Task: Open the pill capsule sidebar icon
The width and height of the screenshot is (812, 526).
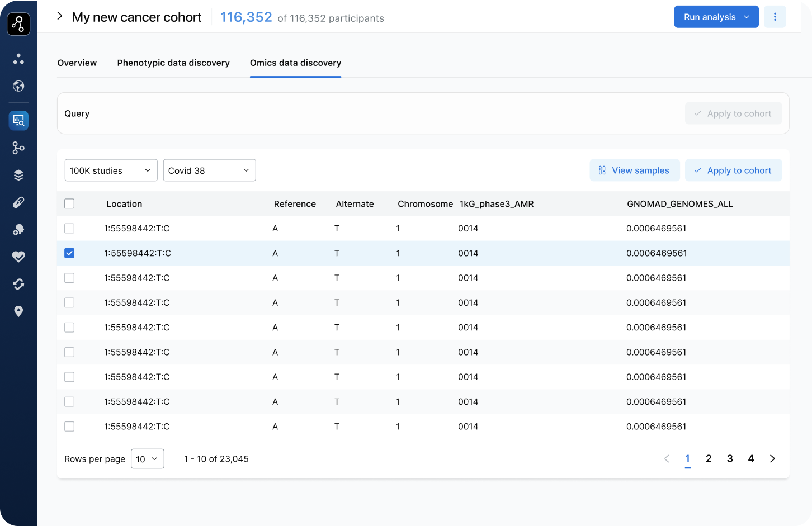Action: click(x=18, y=202)
